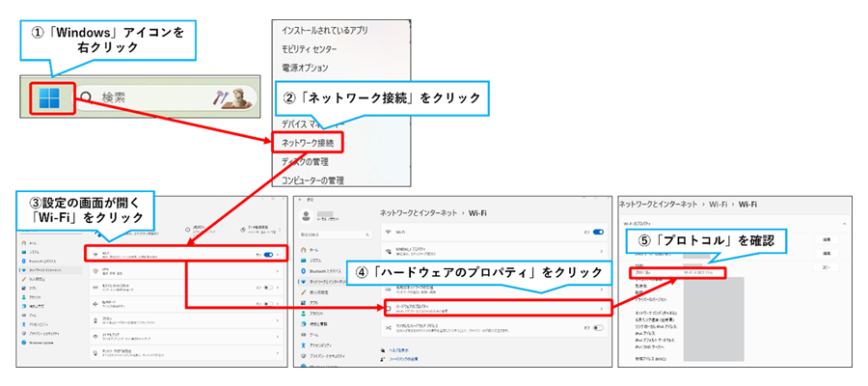Viewport: 868px width, 386px height.
Task: Click ネットワークとインターネット breadcrumb in properties window
Action: (658, 205)
